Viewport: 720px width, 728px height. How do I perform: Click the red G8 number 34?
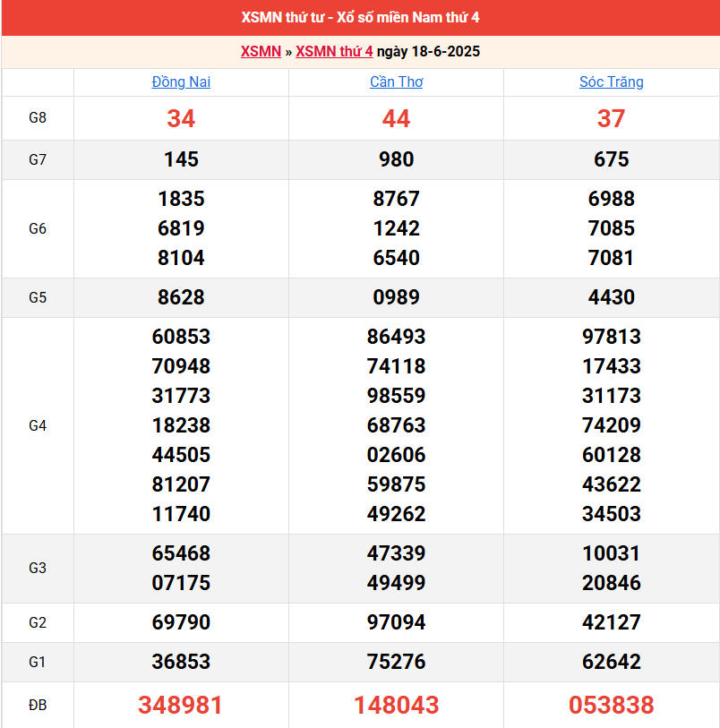(x=181, y=118)
